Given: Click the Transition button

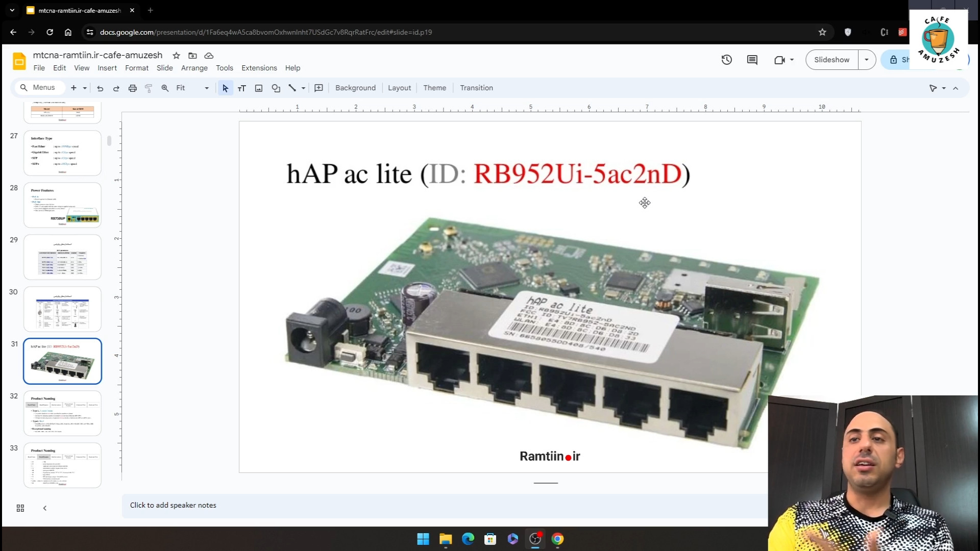Looking at the screenshot, I should pyautogui.click(x=476, y=88).
